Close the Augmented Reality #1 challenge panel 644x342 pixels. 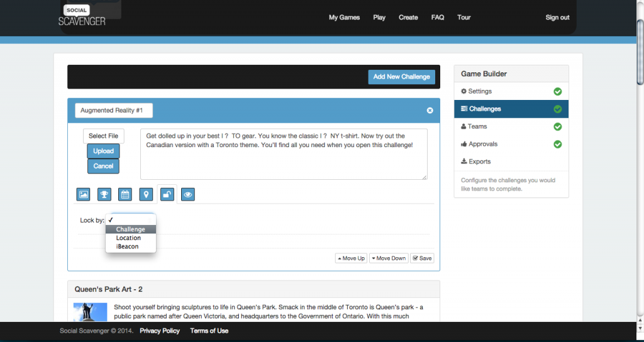(x=430, y=111)
